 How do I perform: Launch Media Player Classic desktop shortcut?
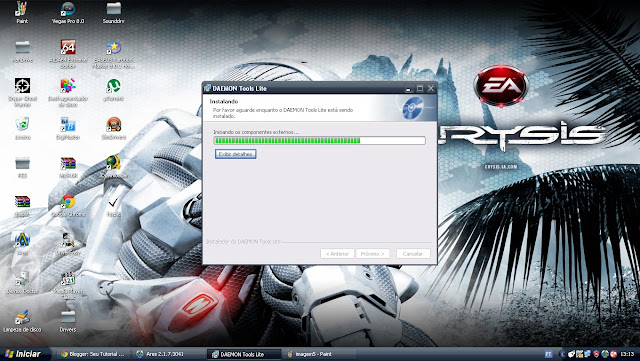tap(68, 280)
